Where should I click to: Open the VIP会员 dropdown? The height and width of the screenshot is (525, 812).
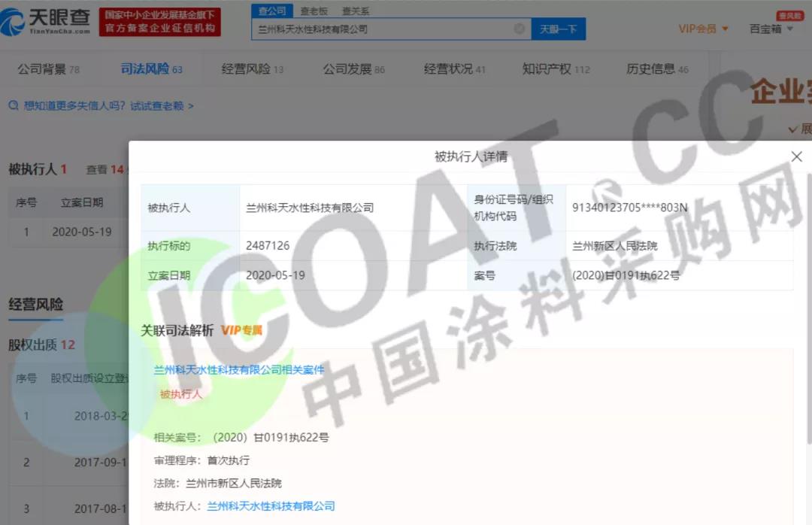coord(704,29)
